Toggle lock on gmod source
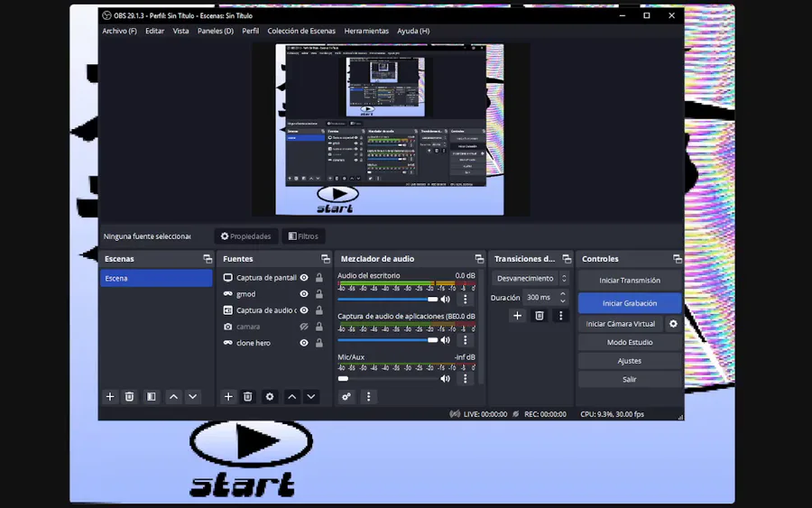Viewport: 812px width, 508px height. (319, 294)
